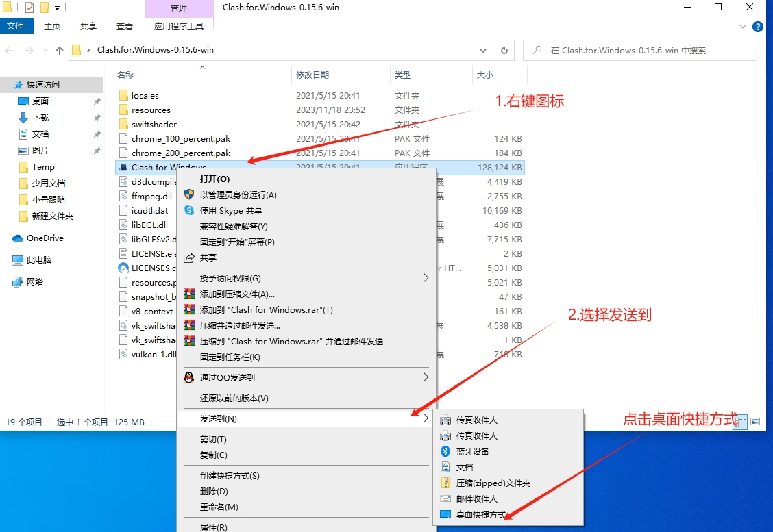Click the Skype share icon

point(189,210)
